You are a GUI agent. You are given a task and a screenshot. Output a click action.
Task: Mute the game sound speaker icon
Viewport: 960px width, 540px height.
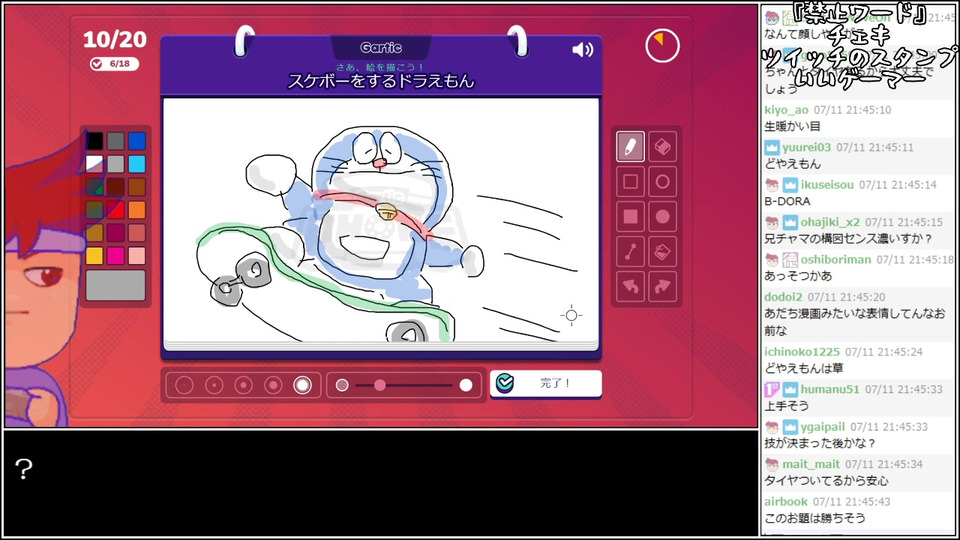[x=582, y=50]
